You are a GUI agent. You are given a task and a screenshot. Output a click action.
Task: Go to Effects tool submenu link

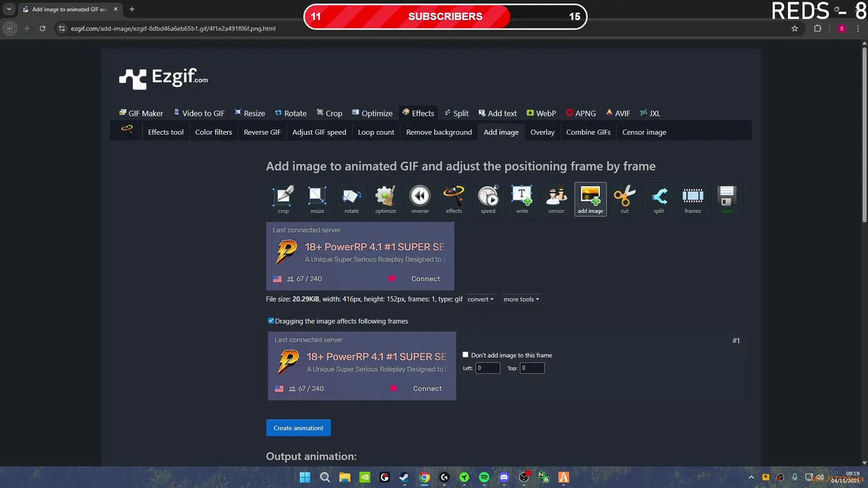(165, 132)
